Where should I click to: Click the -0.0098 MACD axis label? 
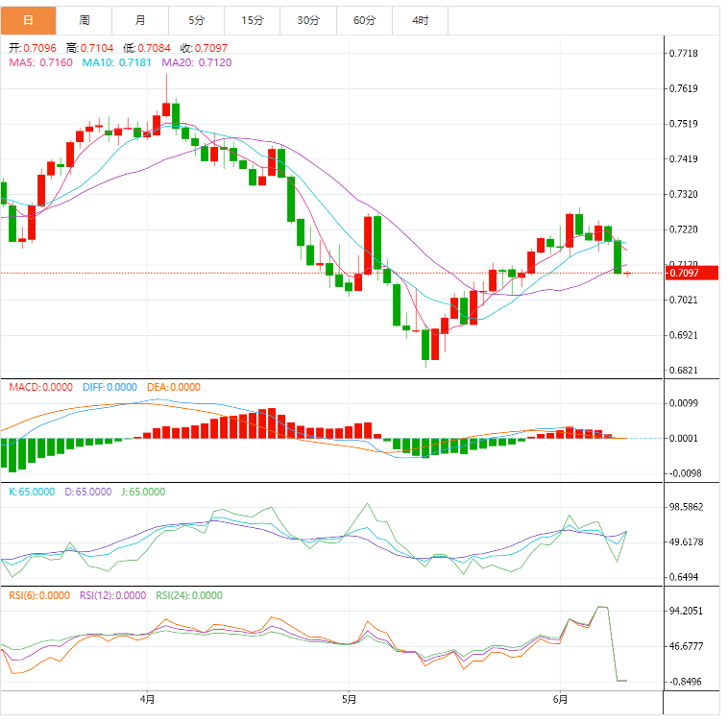point(685,473)
